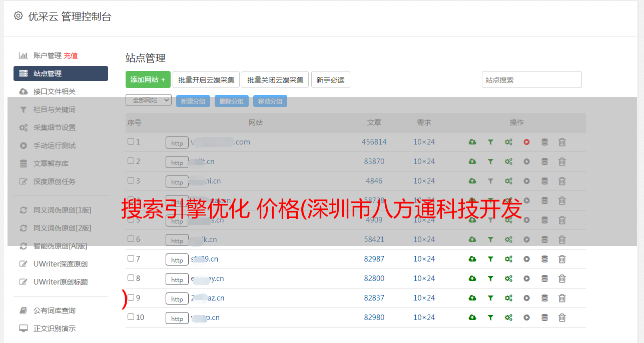Open the funnel filter icon for site 2
Screen dimensions: 644x343
tap(490, 161)
